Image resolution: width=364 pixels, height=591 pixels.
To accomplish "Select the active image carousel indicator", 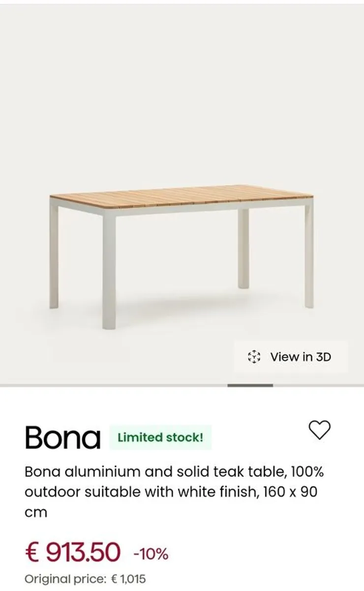I will tap(250, 386).
